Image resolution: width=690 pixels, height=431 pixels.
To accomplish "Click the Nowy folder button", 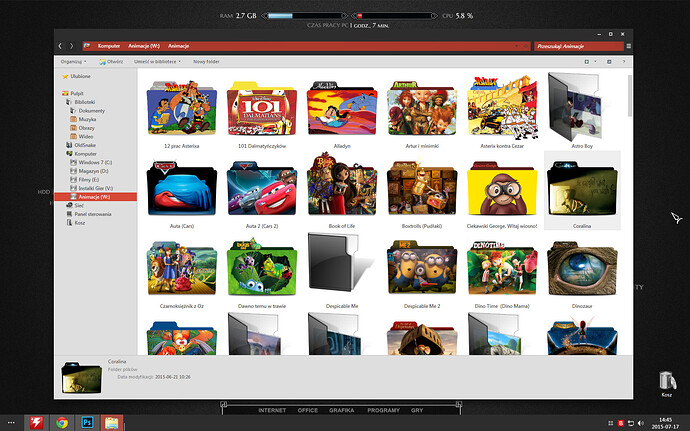I will 206,62.
